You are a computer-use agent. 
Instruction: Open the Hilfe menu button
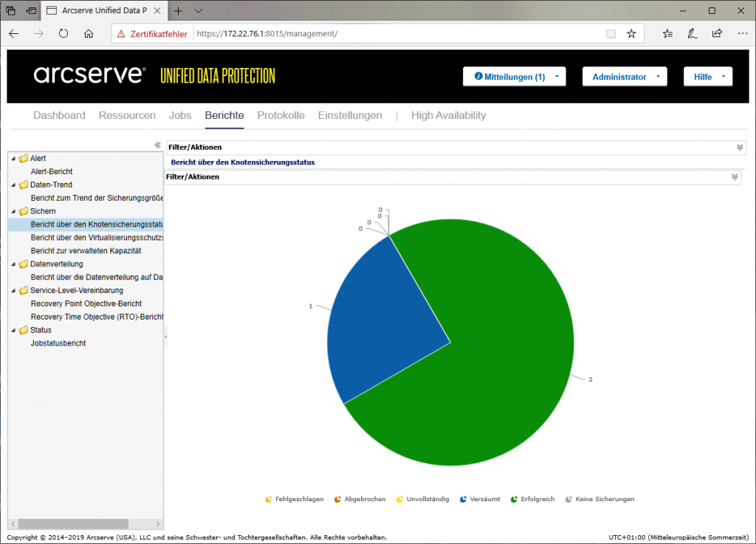(708, 77)
